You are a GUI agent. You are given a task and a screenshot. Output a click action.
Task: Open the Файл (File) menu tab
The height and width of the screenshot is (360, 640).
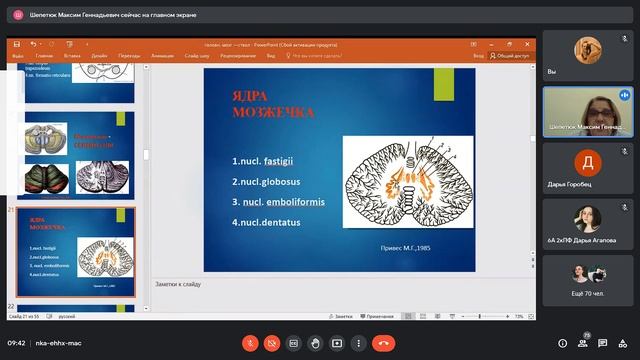click(18, 56)
